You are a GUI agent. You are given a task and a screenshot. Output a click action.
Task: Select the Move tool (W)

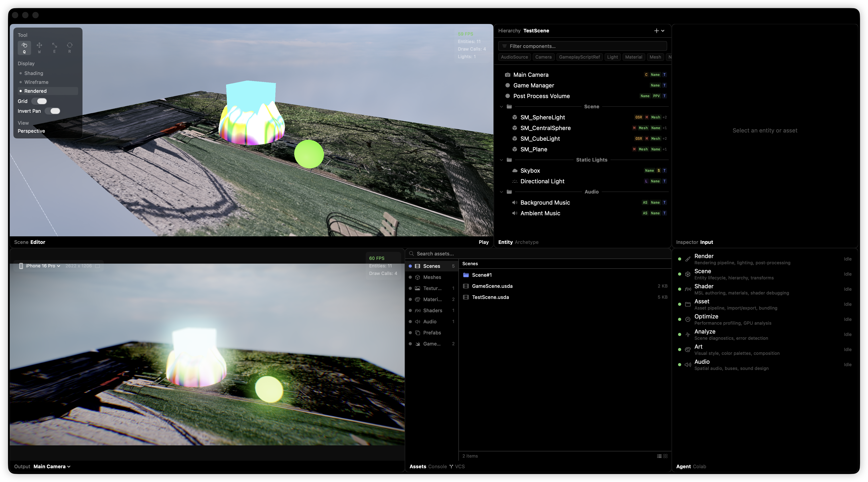coord(39,47)
